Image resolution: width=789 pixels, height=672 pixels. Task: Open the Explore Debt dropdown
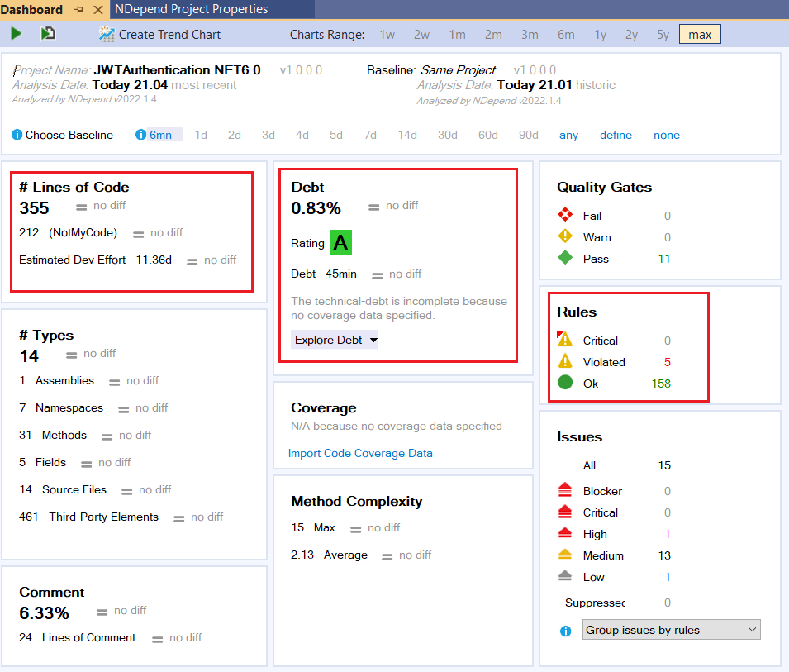335,340
